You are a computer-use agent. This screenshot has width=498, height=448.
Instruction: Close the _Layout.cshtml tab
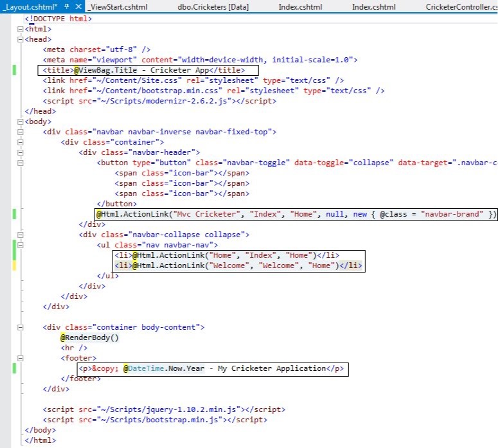click(78, 6)
